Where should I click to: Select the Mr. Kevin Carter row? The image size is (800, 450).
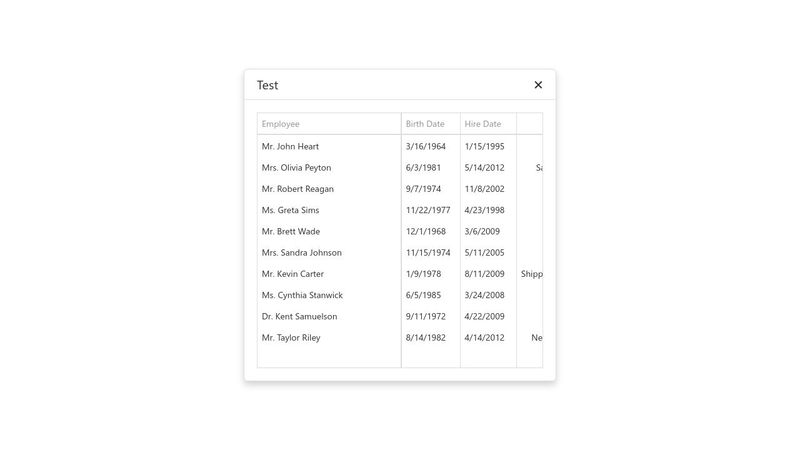point(400,274)
